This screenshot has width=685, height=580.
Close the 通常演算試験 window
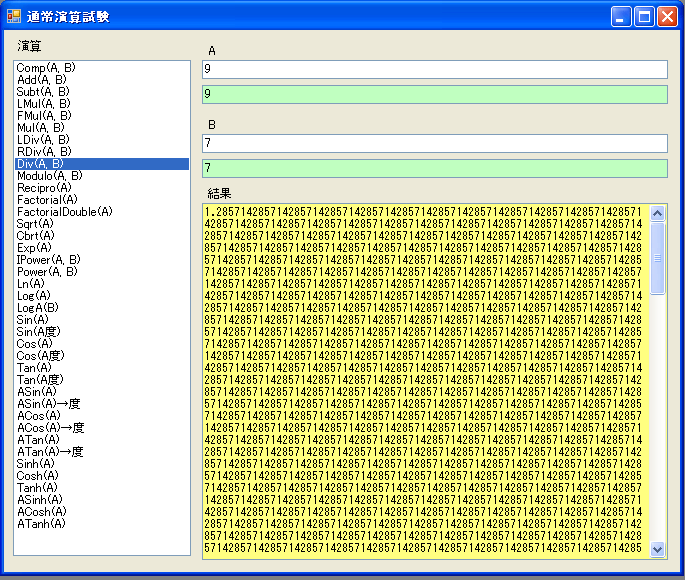coord(668,17)
